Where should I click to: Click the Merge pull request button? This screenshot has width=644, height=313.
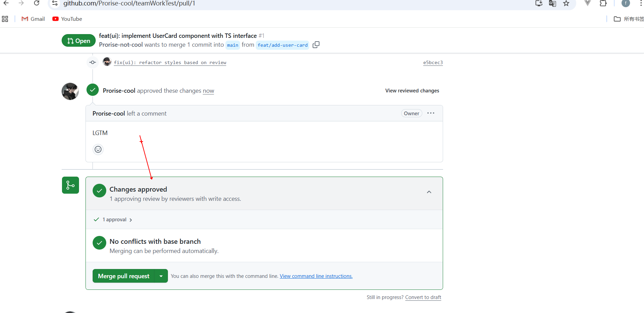point(124,276)
